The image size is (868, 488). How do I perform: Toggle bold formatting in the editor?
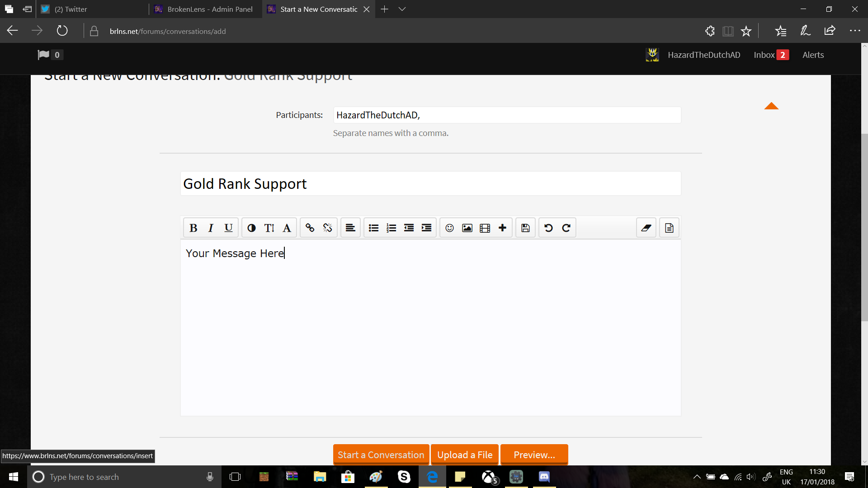point(193,228)
